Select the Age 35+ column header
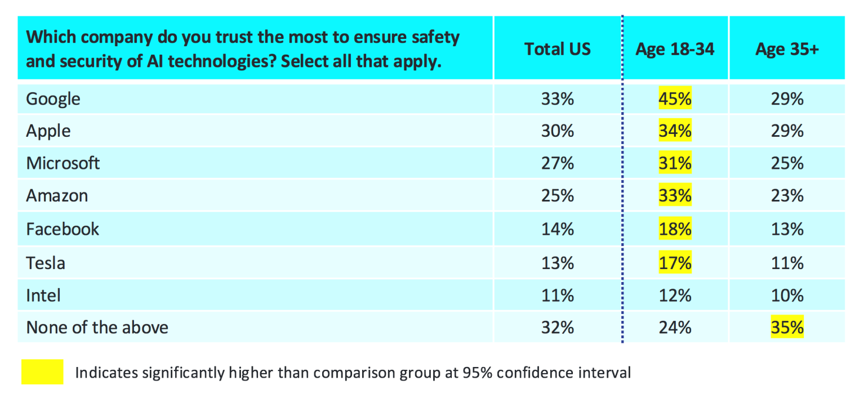 (x=787, y=49)
